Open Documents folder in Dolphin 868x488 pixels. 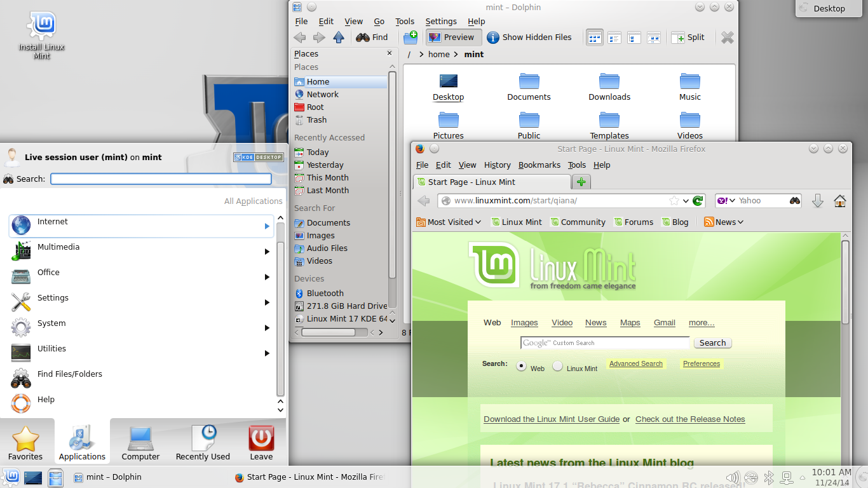pyautogui.click(x=529, y=87)
